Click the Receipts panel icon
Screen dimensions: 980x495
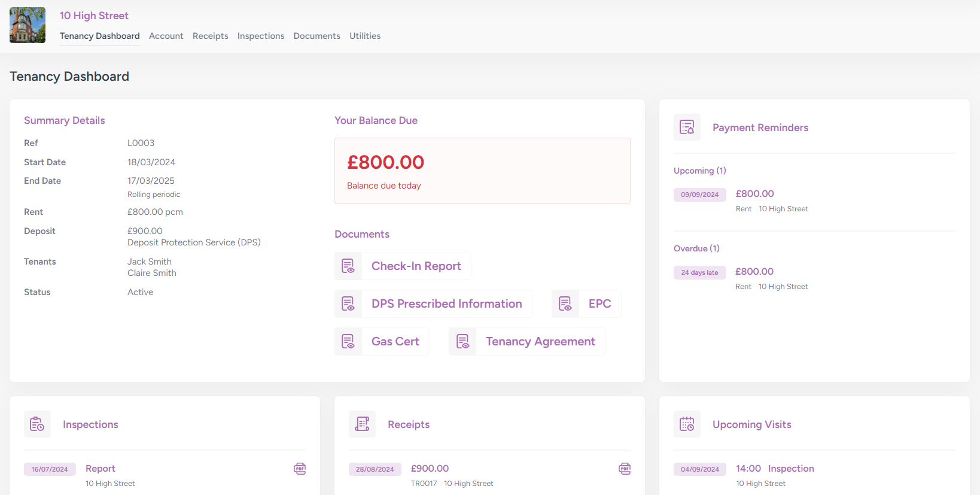(362, 424)
